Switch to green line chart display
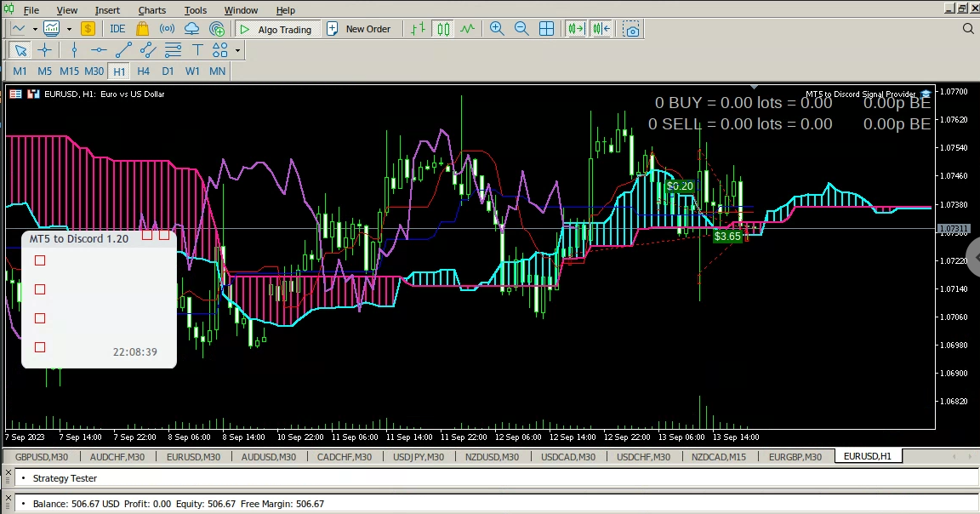The width and height of the screenshot is (980, 514). pos(468,29)
